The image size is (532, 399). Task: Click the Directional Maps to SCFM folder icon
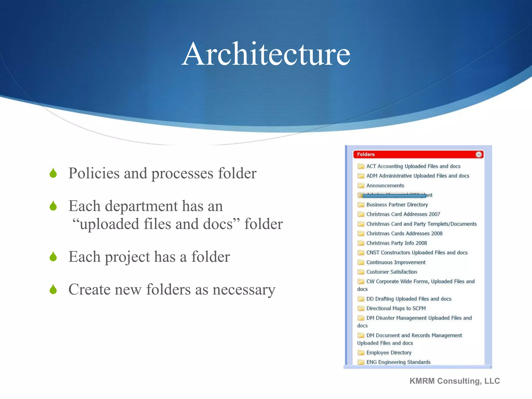click(361, 308)
